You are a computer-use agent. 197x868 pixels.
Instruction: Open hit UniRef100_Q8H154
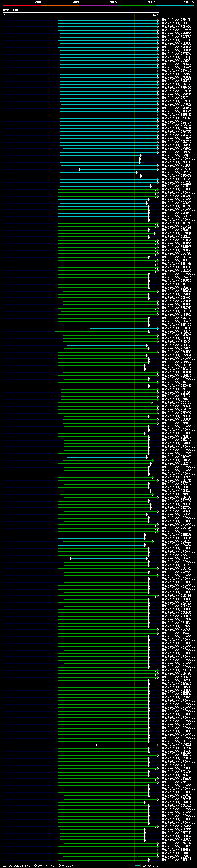click(177, 20)
